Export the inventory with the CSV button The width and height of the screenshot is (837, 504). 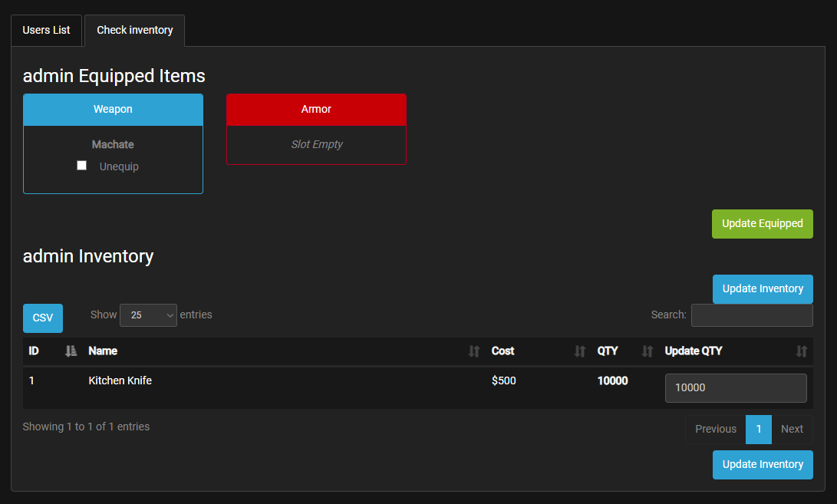[x=43, y=318]
